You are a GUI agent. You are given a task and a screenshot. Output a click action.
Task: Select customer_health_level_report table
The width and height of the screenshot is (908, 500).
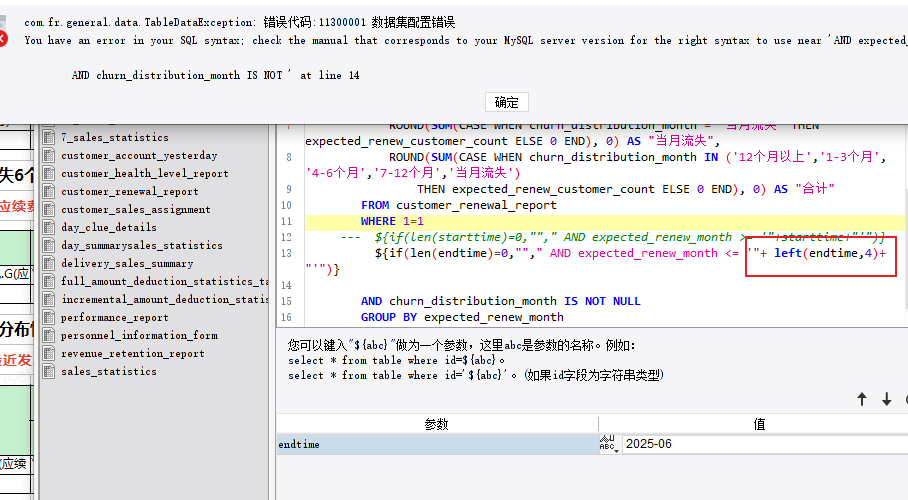point(145,173)
